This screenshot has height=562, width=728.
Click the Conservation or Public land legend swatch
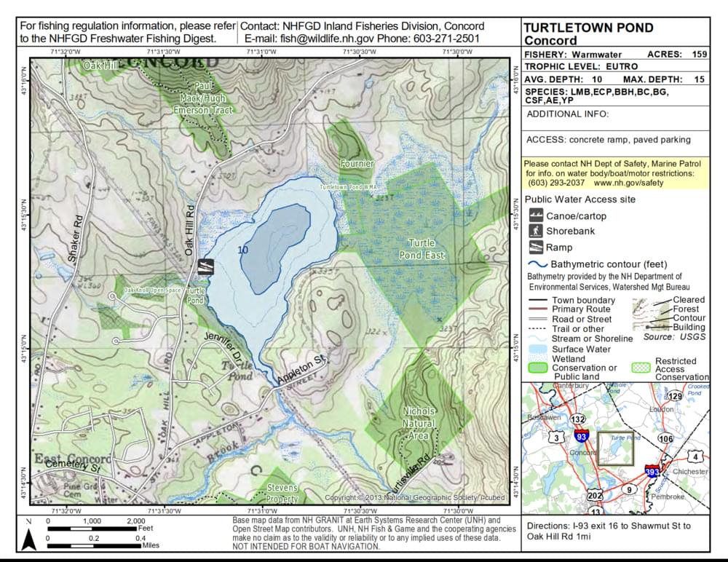point(538,368)
